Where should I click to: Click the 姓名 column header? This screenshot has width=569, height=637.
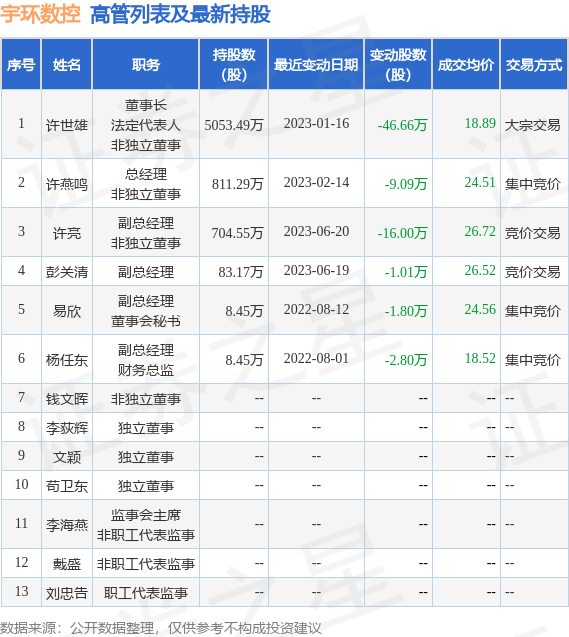(67, 65)
